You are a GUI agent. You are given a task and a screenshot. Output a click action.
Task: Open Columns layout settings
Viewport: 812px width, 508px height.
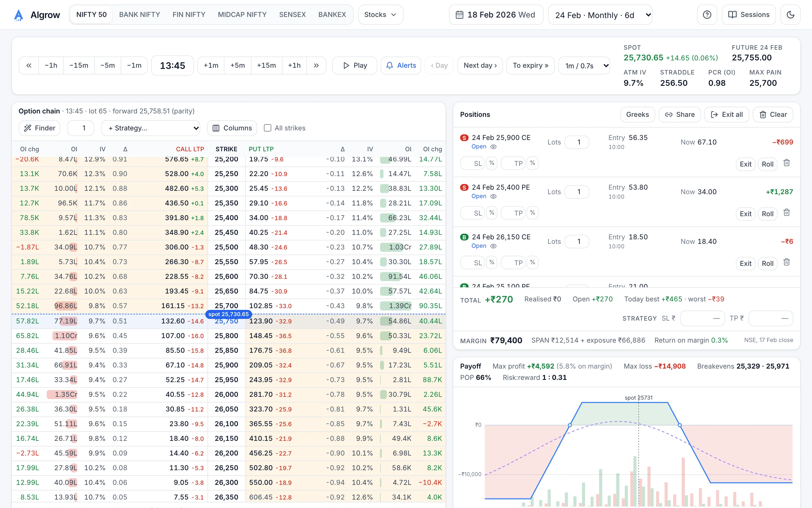(x=232, y=128)
